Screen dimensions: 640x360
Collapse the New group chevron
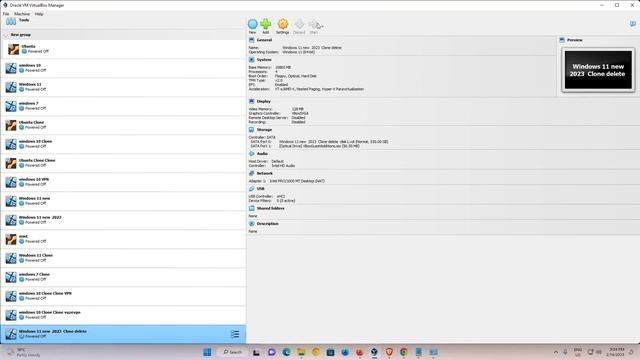[x=6, y=35]
